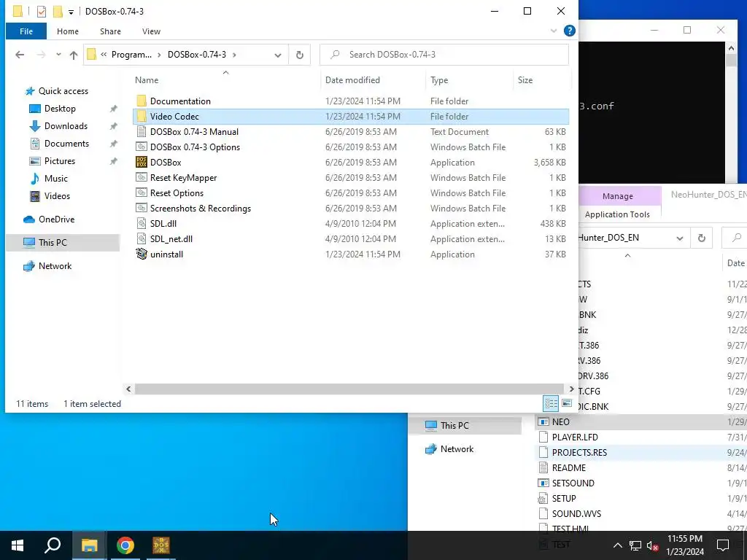Open the Documentation folder
Screen dimensions: 747x560
tap(180, 101)
